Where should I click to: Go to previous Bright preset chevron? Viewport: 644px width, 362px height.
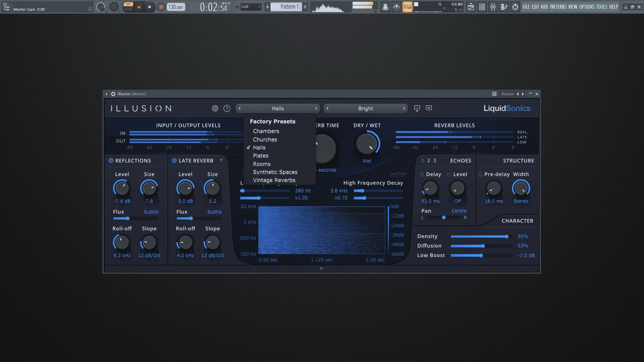point(327,108)
